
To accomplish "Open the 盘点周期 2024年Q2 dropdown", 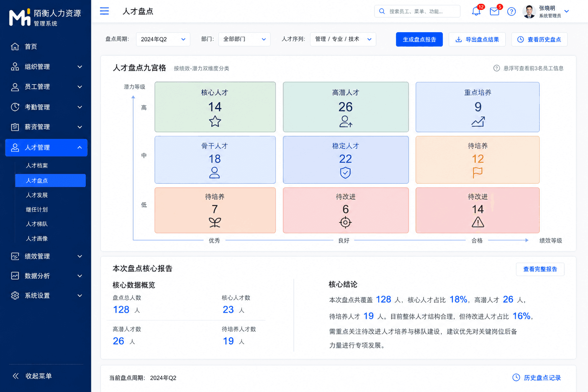I will pos(163,39).
